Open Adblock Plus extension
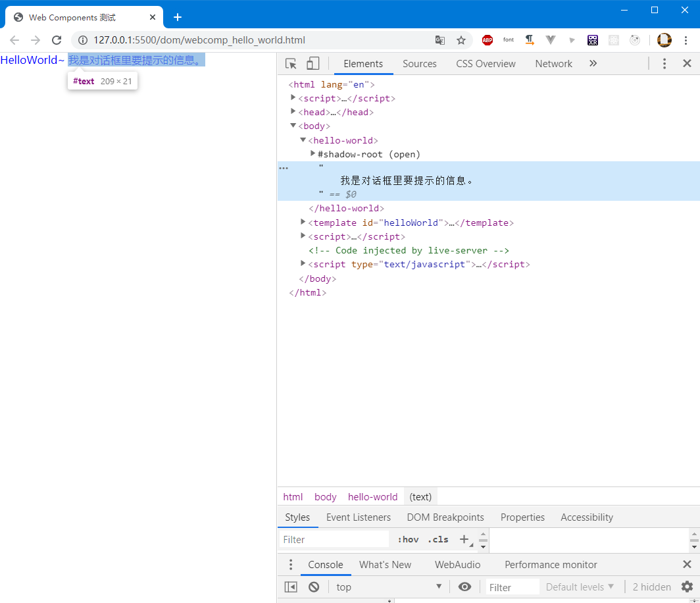This screenshot has width=700, height=603. tap(488, 40)
